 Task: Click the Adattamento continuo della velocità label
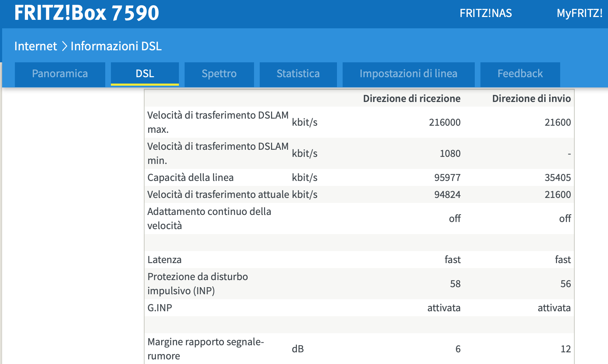(209, 218)
